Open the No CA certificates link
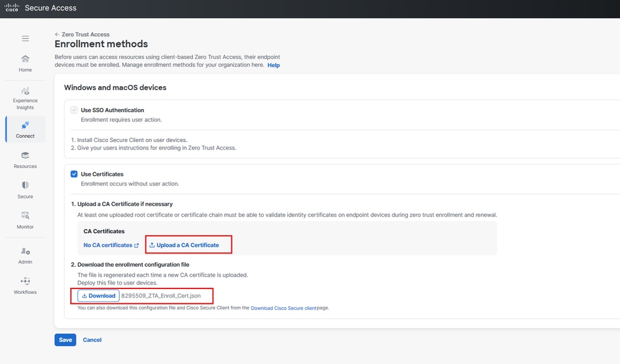Image resolution: width=620 pixels, height=364 pixels. pos(111,246)
